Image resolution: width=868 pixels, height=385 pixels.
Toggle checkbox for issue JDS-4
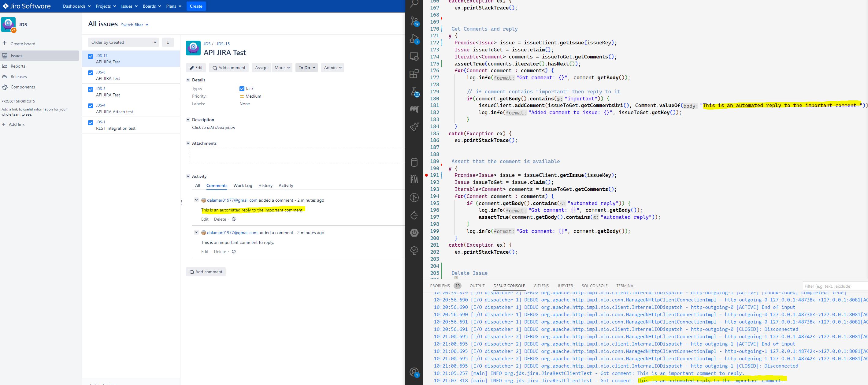click(90, 106)
